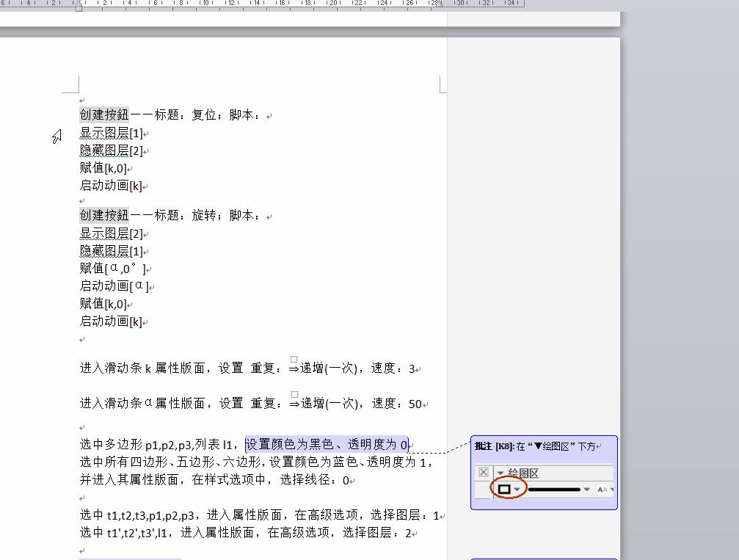Click the X delete icon in the comment image
This screenshot has height=560, width=739.
[482, 472]
